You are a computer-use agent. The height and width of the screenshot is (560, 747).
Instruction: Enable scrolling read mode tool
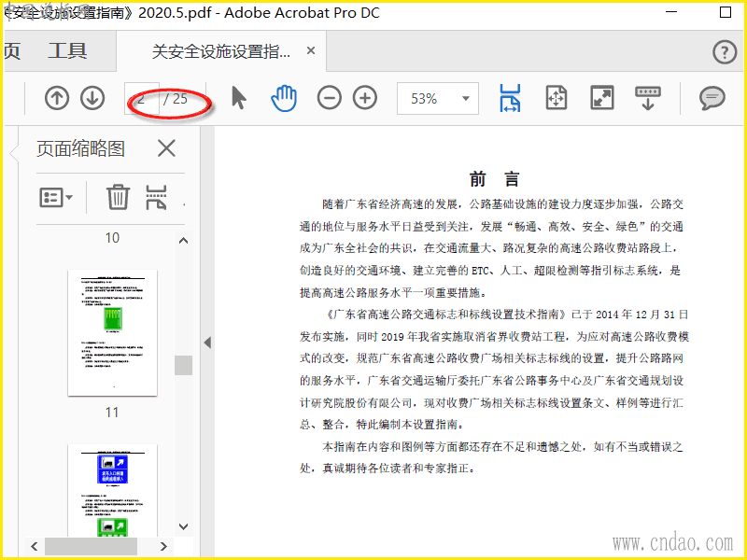click(648, 98)
